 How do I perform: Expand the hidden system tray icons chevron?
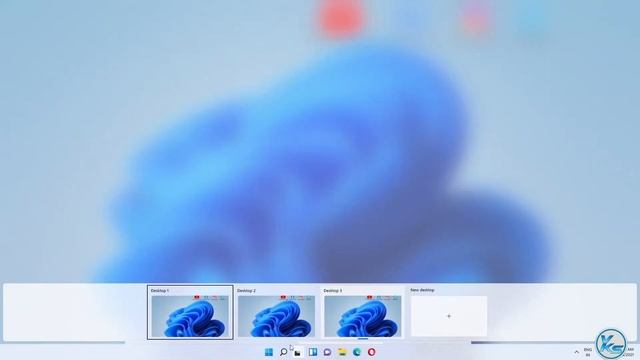pos(576,352)
